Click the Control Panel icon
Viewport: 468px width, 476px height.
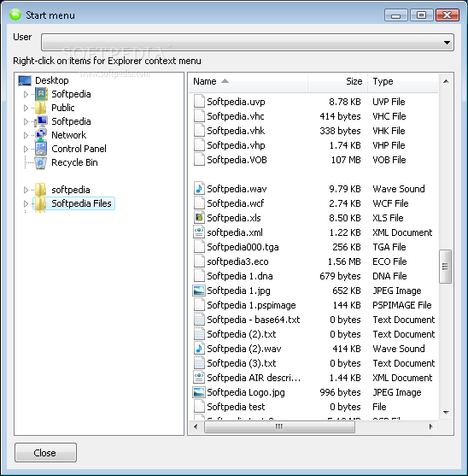point(41,149)
